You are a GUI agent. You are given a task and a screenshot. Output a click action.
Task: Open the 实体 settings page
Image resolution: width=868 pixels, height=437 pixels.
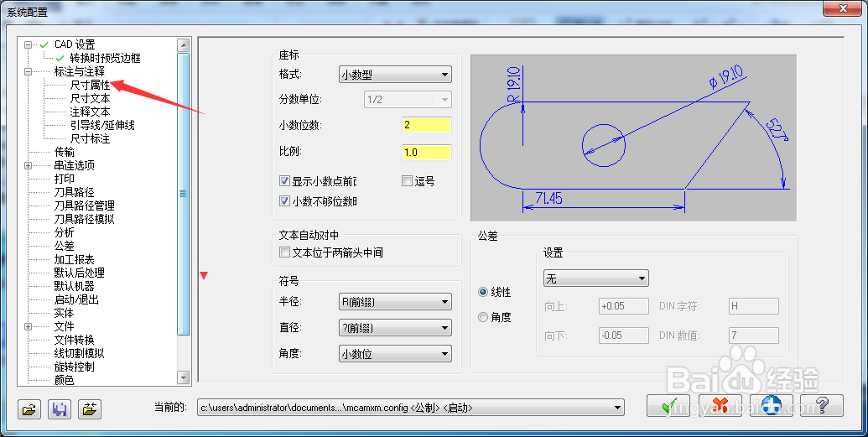(x=65, y=313)
